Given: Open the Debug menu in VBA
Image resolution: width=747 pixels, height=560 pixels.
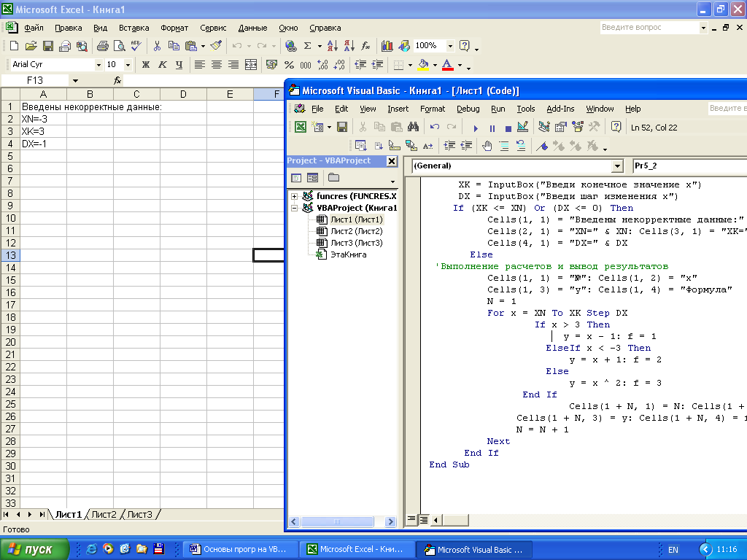Looking at the screenshot, I should 468,109.
